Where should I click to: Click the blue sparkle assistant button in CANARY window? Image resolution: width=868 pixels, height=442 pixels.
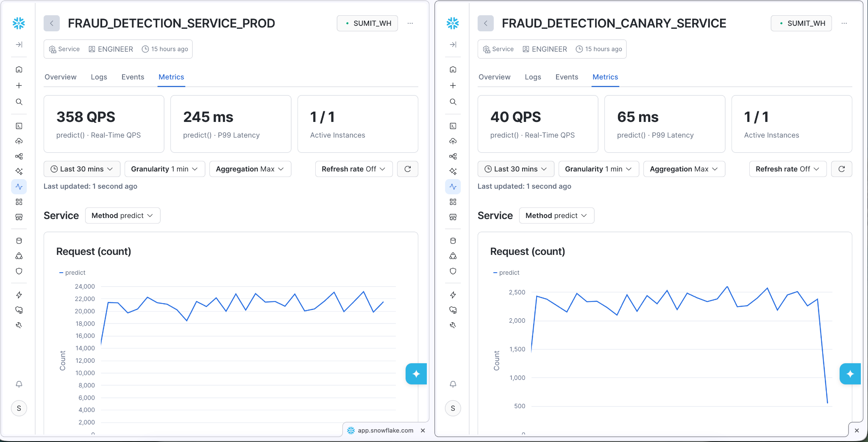(x=850, y=374)
